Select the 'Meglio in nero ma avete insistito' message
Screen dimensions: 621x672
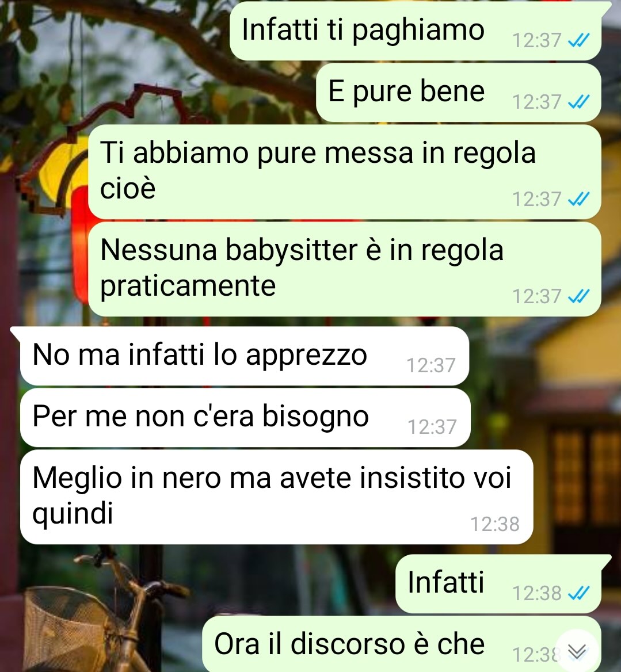tap(276, 497)
